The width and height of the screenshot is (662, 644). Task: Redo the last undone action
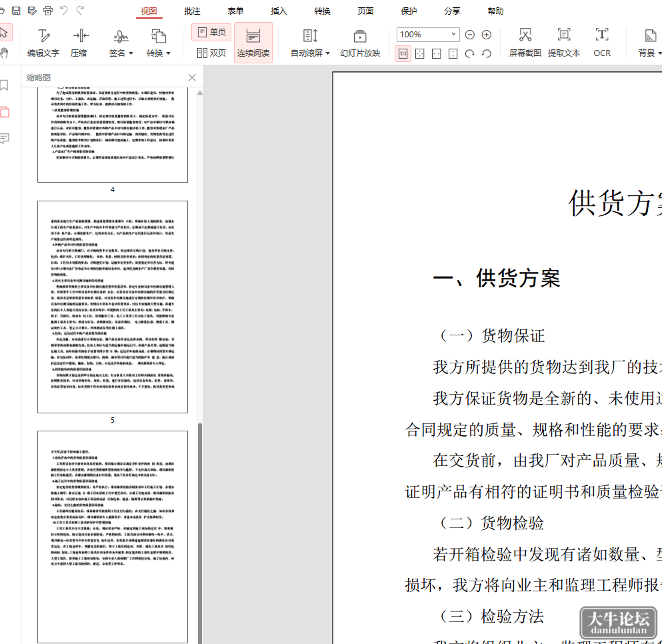80,10
